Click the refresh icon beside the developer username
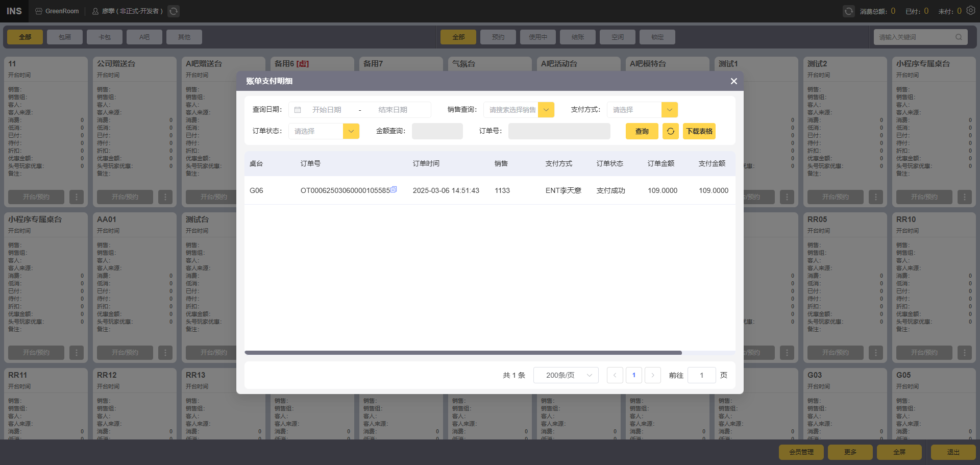 pos(174,11)
